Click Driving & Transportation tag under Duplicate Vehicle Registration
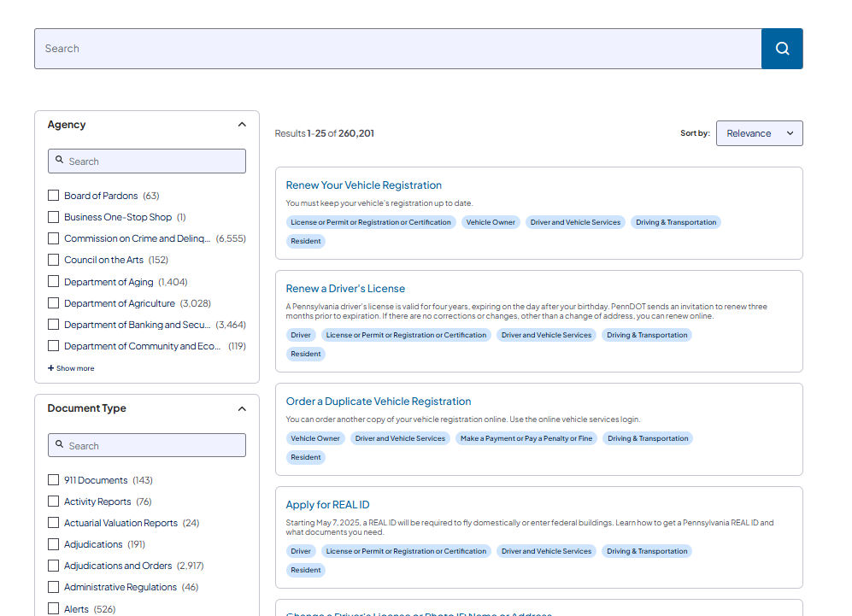Viewport: 852px width, 616px height. point(648,438)
